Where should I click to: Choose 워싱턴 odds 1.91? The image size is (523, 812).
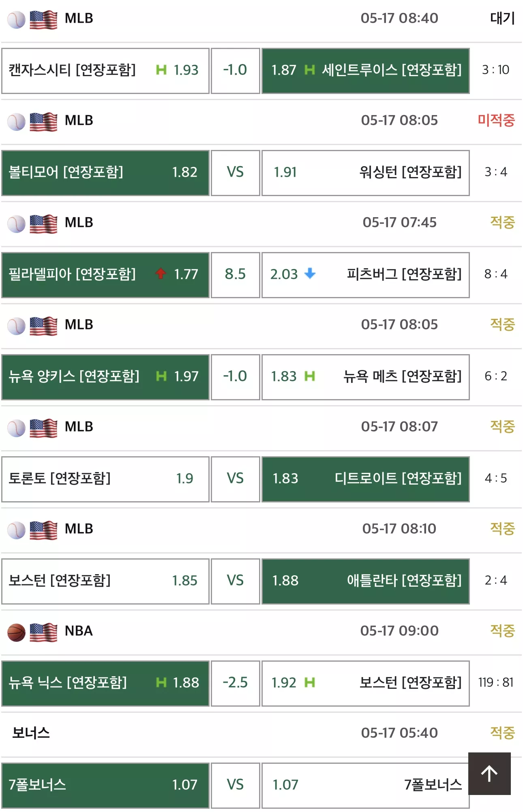click(366, 173)
